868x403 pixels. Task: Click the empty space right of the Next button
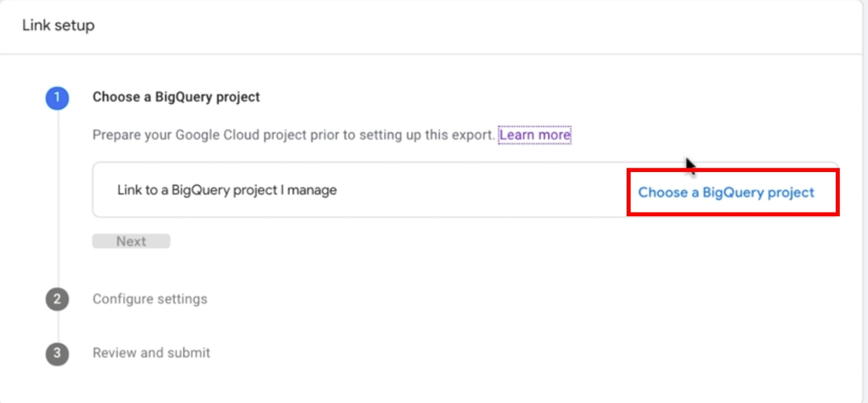coord(491,242)
